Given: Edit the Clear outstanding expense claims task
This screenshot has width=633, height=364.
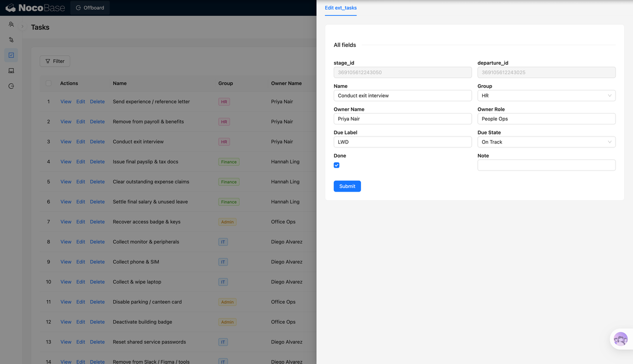Looking at the screenshot, I should point(81,182).
